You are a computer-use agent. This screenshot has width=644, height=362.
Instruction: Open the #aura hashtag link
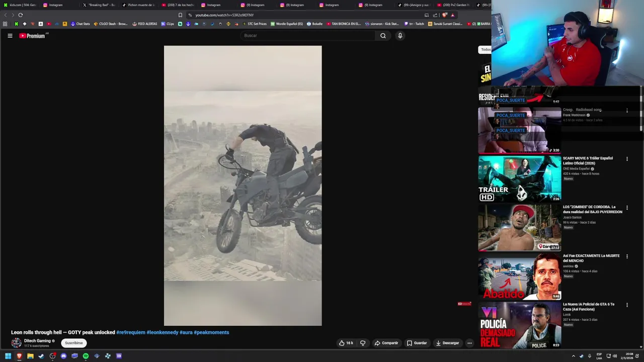tap(186, 332)
